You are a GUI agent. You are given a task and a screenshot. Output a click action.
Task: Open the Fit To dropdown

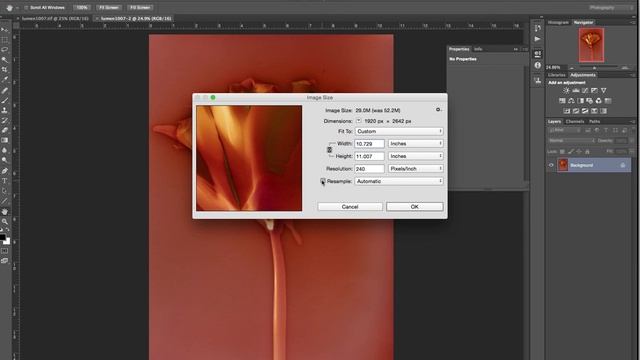[x=399, y=131]
